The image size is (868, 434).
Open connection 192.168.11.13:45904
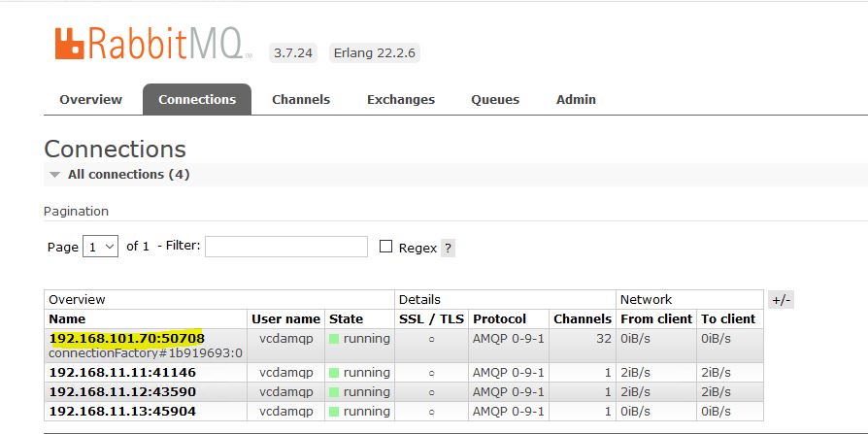(122, 411)
